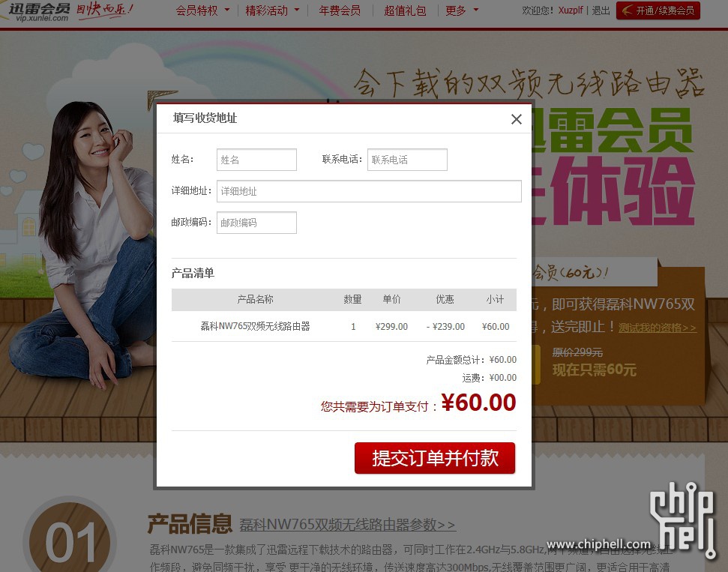Click the Xuzplf username link

pyautogui.click(x=571, y=10)
